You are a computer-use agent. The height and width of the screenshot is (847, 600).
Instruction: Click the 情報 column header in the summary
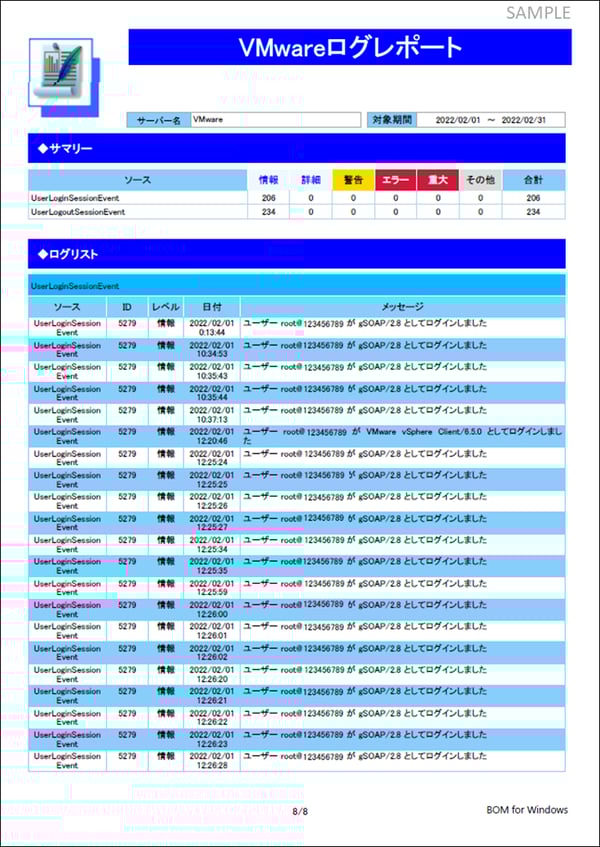(268, 180)
